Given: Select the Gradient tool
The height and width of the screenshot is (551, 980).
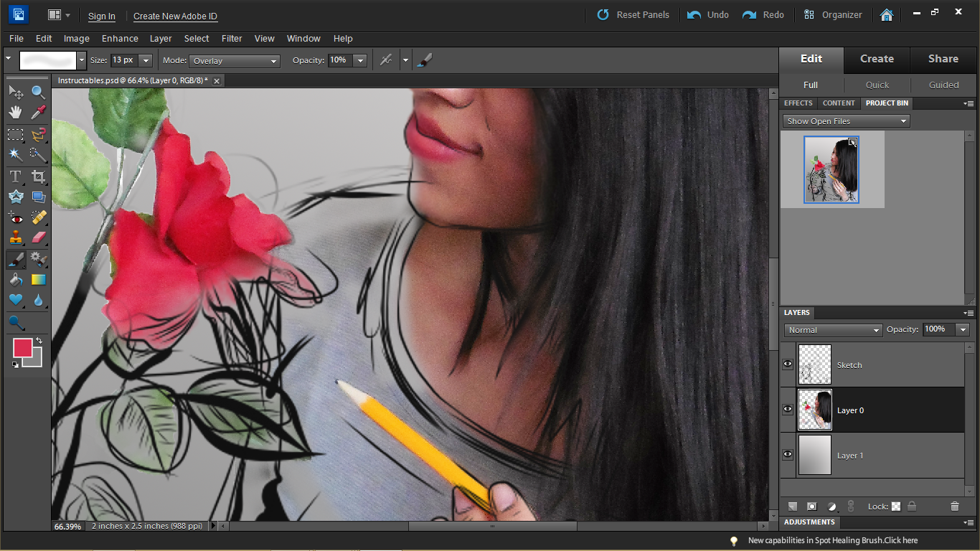Looking at the screenshot, I should [39, 280].
